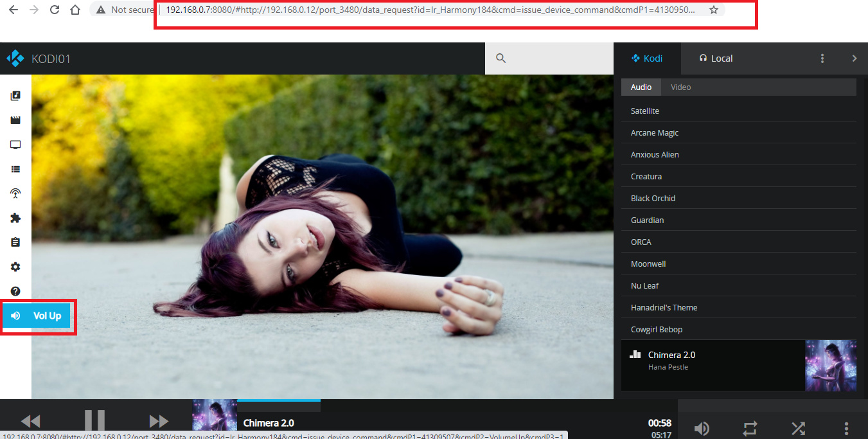Open the Add-ons puzzle piece icon
The width and height of the screenshot is (868, 439).
point(15,218)
